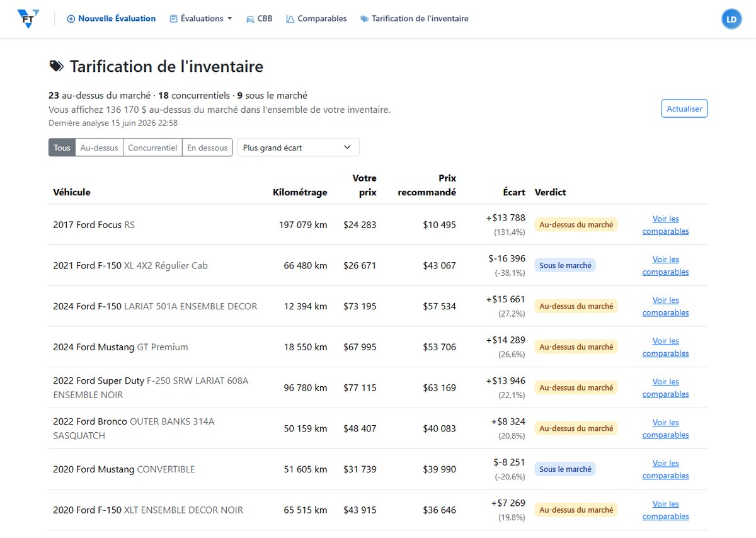The image size is (756, 538).
Task: Click 2021 Ford F-150 XL 4X2 vehicle name
Action: [130, 266]
